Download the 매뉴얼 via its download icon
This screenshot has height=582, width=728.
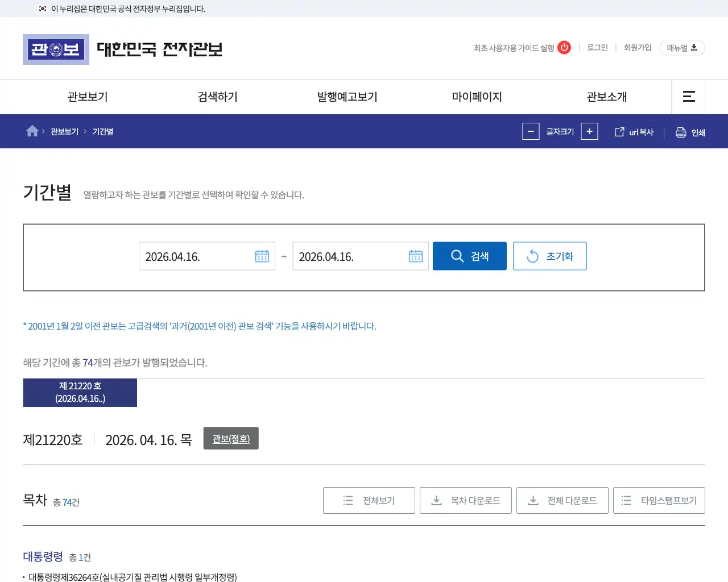tap(695, 48)
